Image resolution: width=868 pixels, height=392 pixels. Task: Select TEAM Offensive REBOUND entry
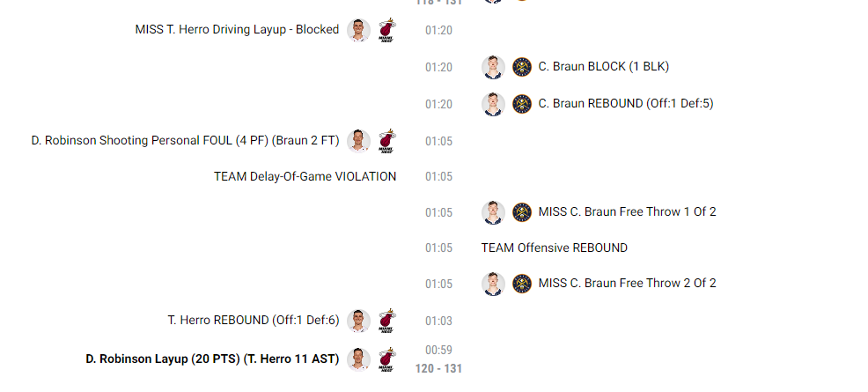(554, 248)
